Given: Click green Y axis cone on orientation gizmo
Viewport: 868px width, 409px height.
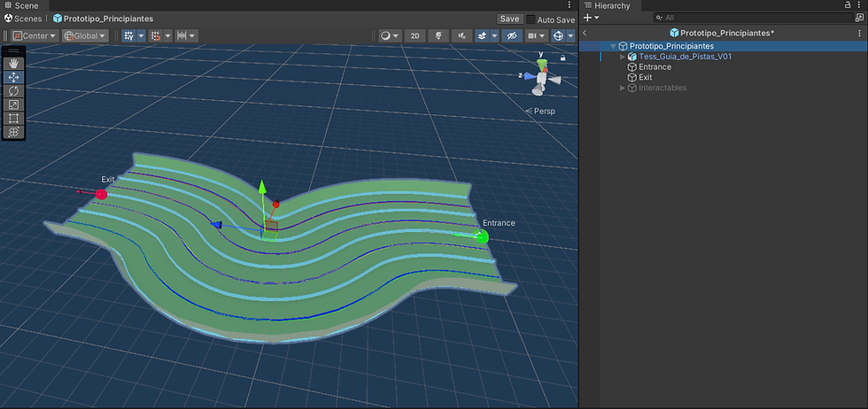Looking at the screenshot, I should 542,65.
